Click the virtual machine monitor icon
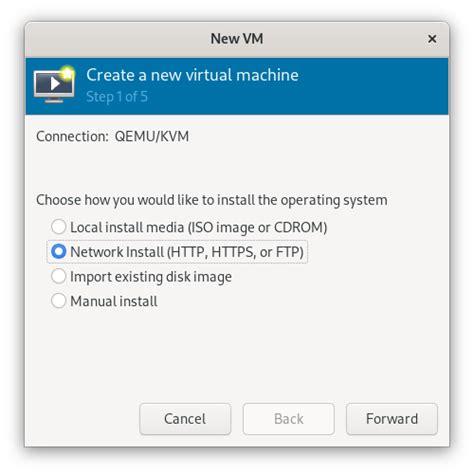 [x=54, y=85]
